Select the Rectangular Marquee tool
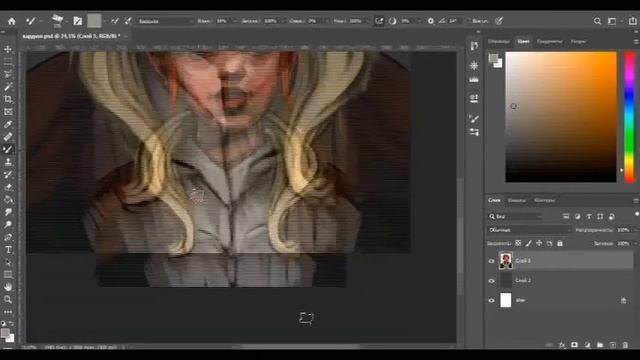This screenshot has width=640, height=360. click(8, 62)
